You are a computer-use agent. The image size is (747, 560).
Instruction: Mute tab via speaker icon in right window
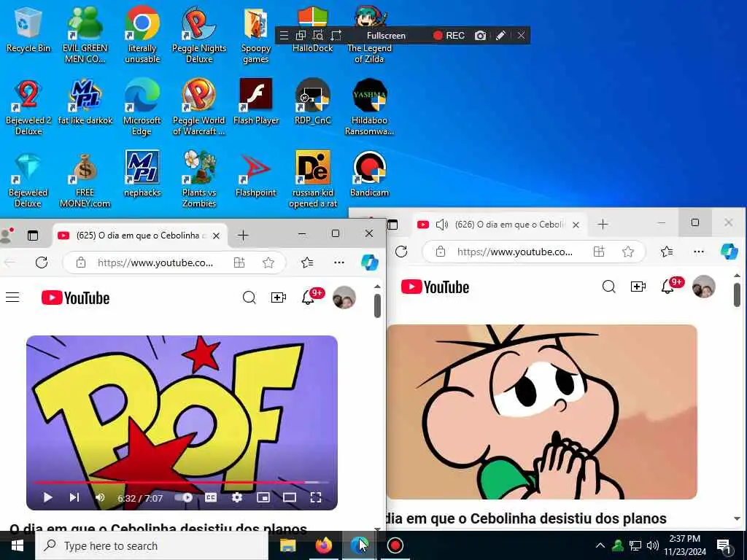click(442, 225)
